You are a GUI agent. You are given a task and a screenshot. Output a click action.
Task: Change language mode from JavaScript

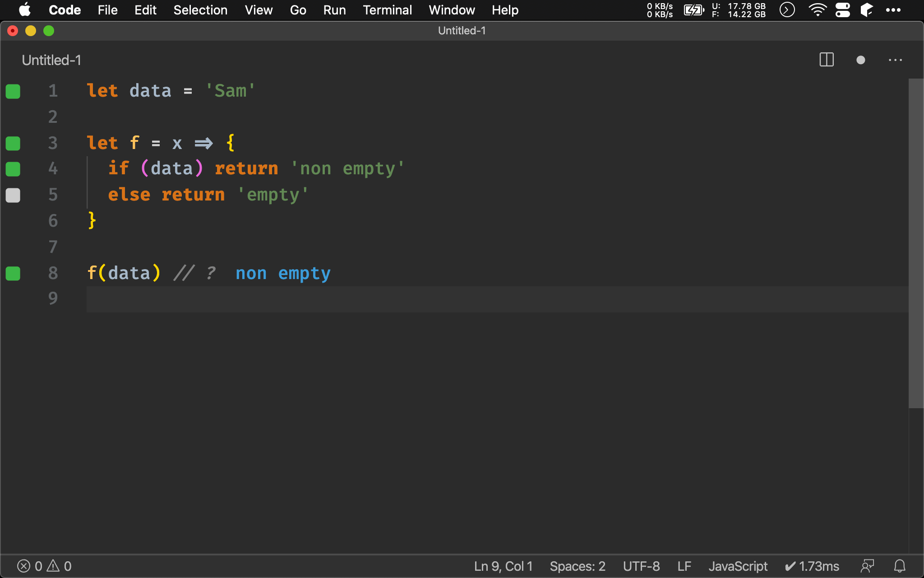[738, 566]
